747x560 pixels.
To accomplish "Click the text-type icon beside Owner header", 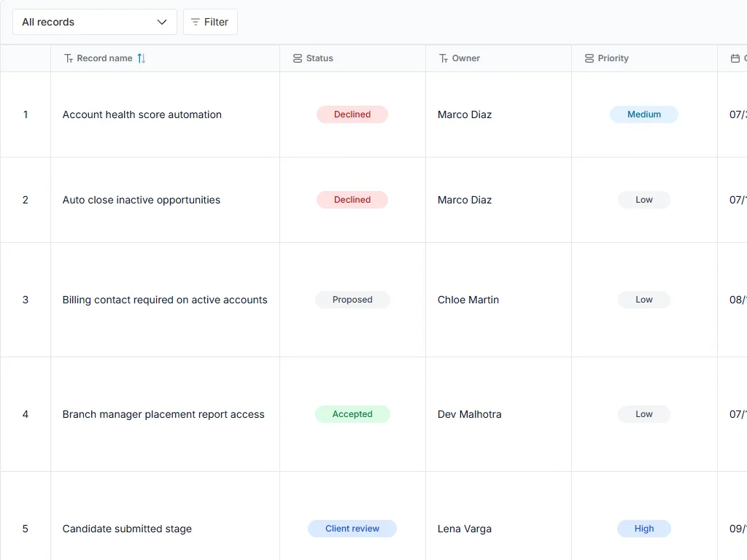I will click(444, 58).
